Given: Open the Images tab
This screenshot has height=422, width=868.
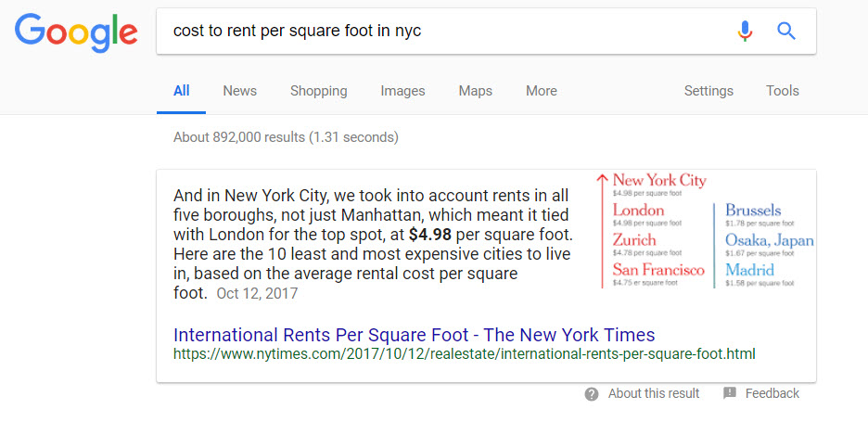Looking at the screenshot, I should 402,91.
